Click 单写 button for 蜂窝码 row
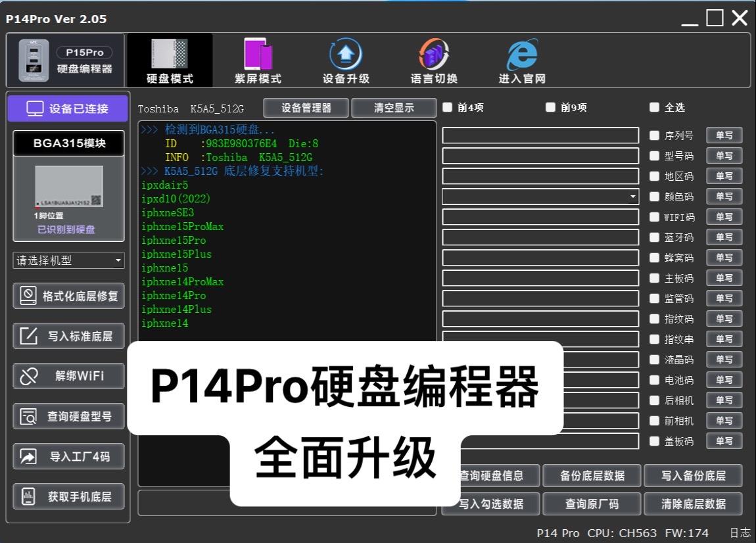Image resolution: width=756 pixels, height=543 pixels. point(724,258)
